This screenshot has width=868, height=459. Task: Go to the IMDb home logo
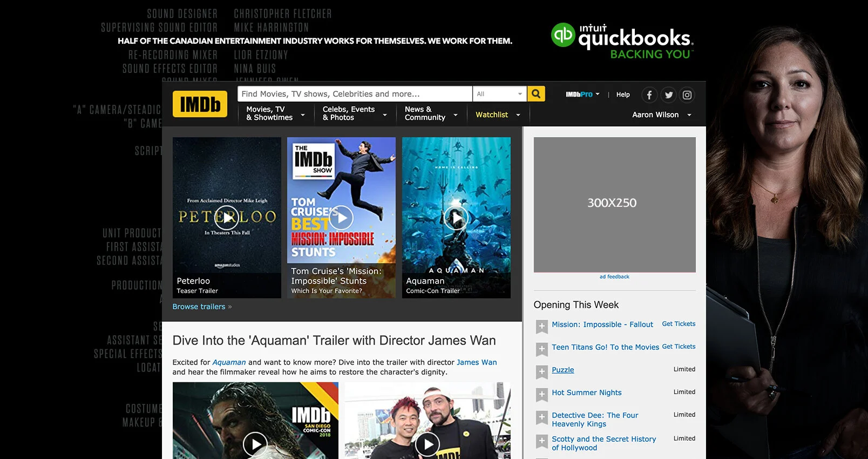[x=200, y=104]
